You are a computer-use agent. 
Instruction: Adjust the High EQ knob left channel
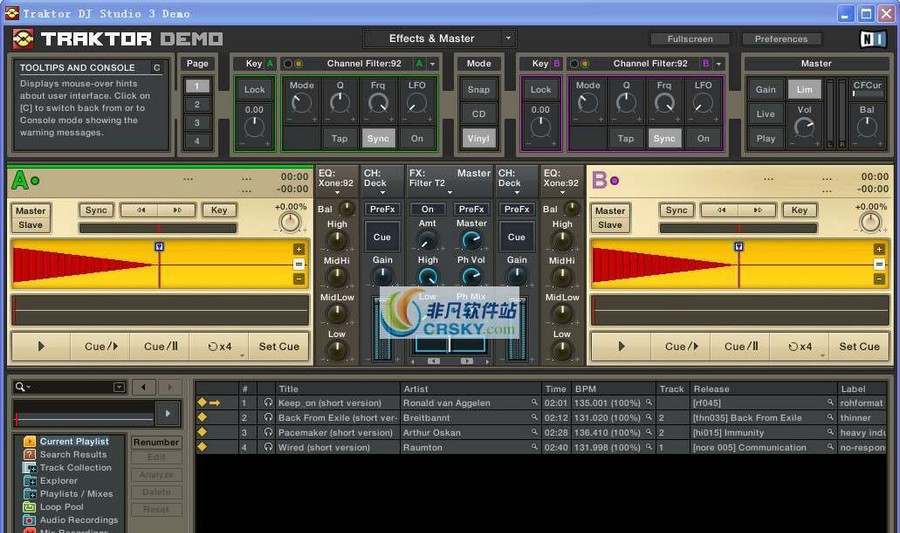click(x=337, y=241)
